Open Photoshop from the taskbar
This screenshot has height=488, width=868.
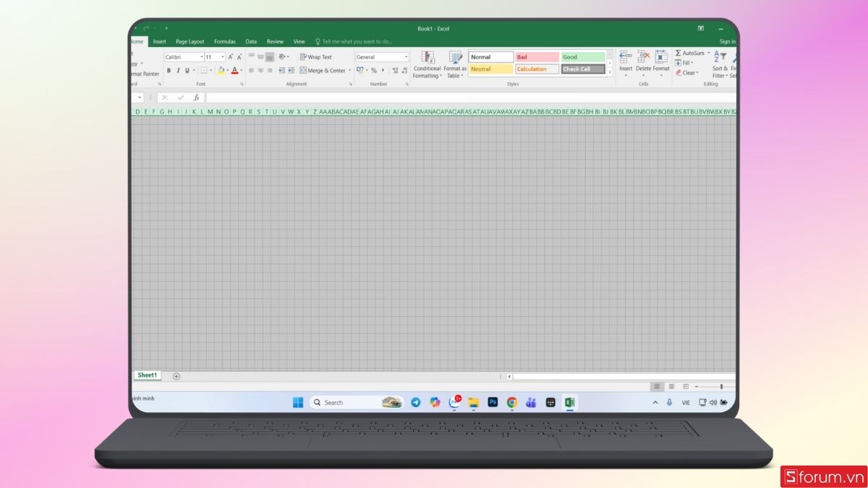[x=493, y=402]
